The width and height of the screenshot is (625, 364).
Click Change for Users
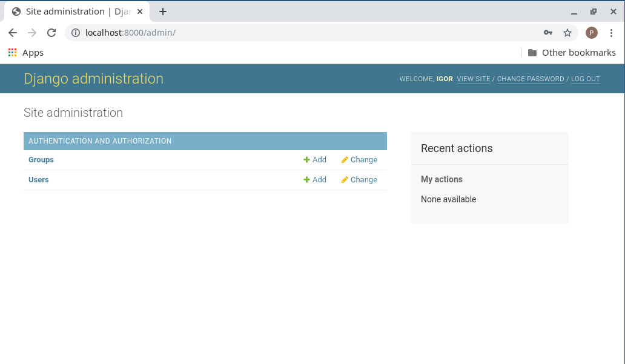coord(359,180)
